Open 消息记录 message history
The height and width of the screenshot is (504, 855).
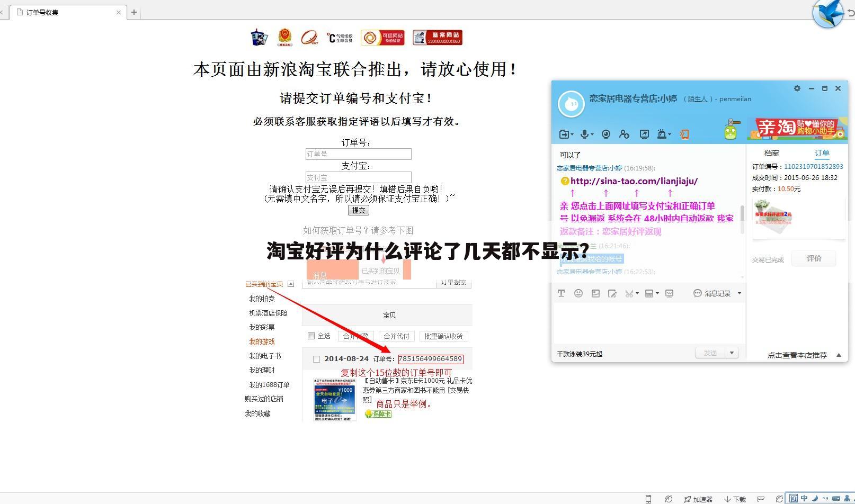[x=712, y=293]
